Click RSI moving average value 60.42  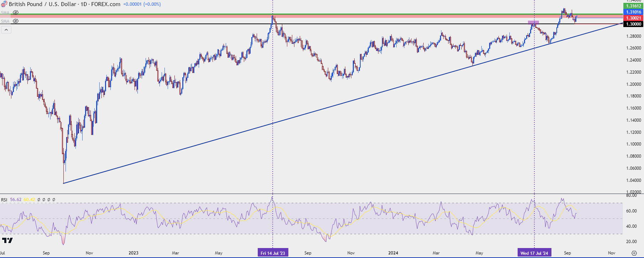pos(29,200)
